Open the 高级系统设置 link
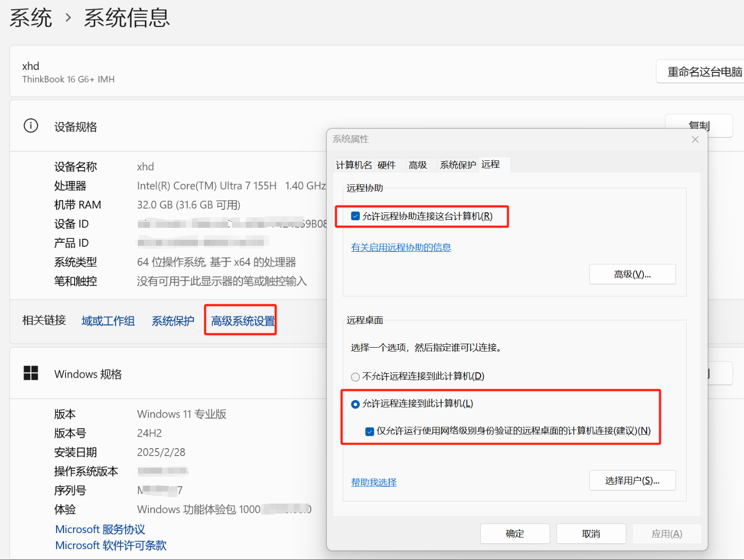The width and height of the screenshot is (744, 560). tap(243, 321)
